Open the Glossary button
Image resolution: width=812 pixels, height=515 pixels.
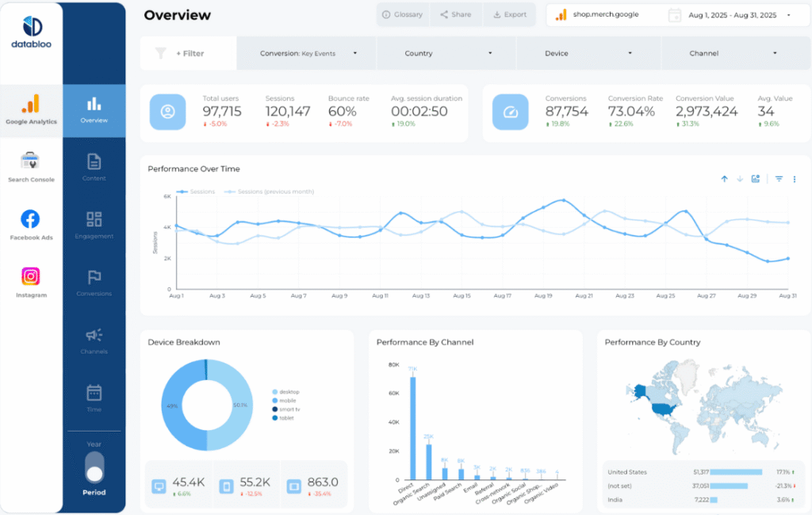[402, 14]
